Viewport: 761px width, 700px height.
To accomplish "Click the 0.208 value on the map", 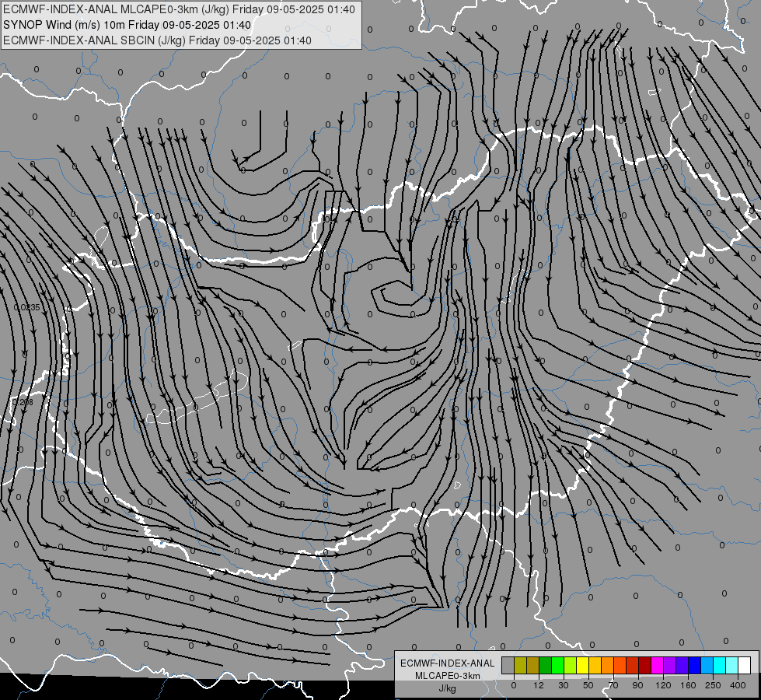I will (x=23, y=402).
